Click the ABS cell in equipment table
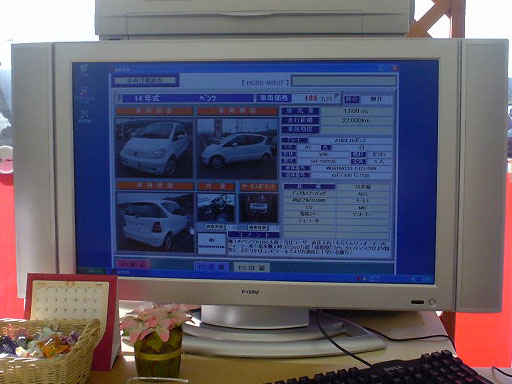Viewport: 512px width, 384px height. (x=362, y=194)
